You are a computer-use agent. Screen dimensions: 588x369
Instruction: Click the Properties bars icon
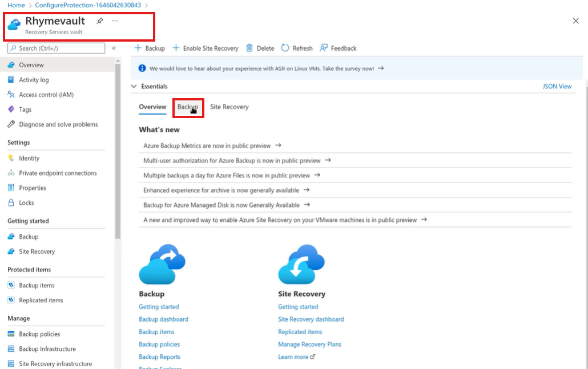[x=11, y=188]
